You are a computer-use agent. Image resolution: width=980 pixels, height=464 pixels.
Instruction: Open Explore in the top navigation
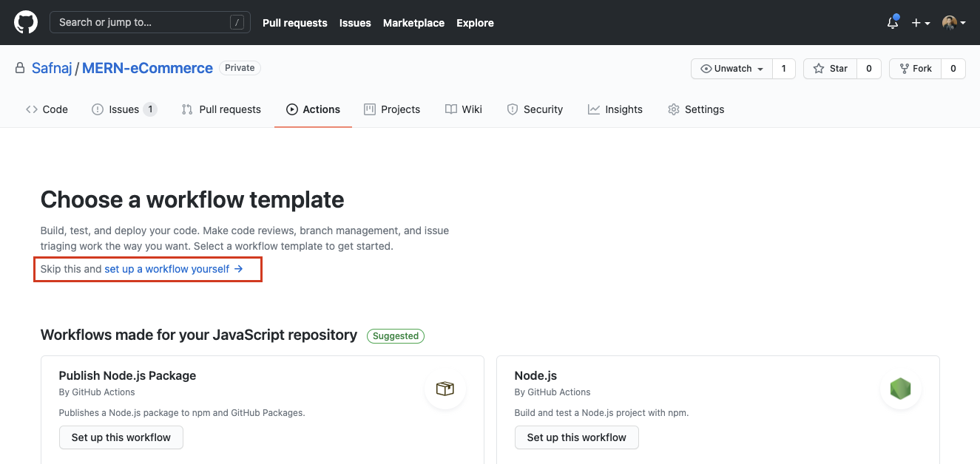475,23
